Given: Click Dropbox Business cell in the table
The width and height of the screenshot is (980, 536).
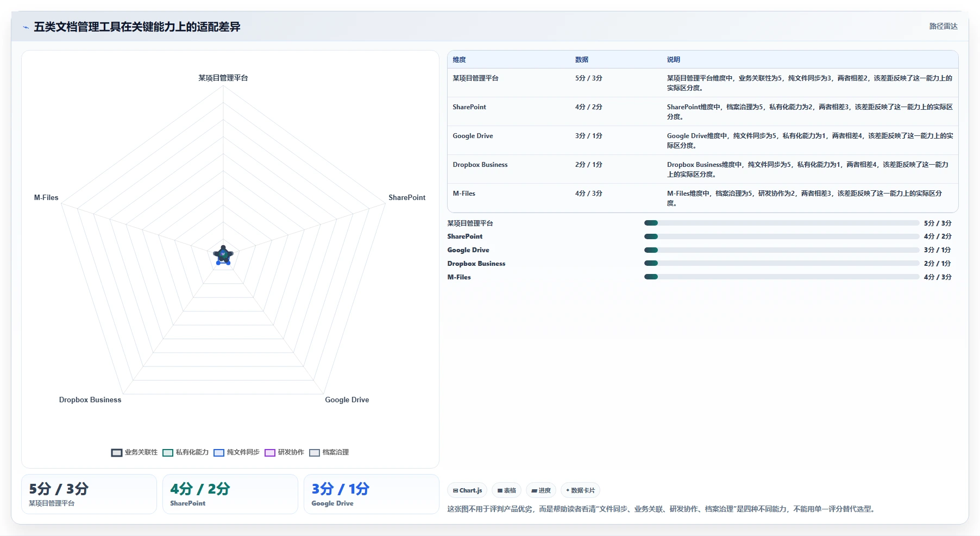Looking at the screenshot, I should pyautogui.click(x=480, y=165).
